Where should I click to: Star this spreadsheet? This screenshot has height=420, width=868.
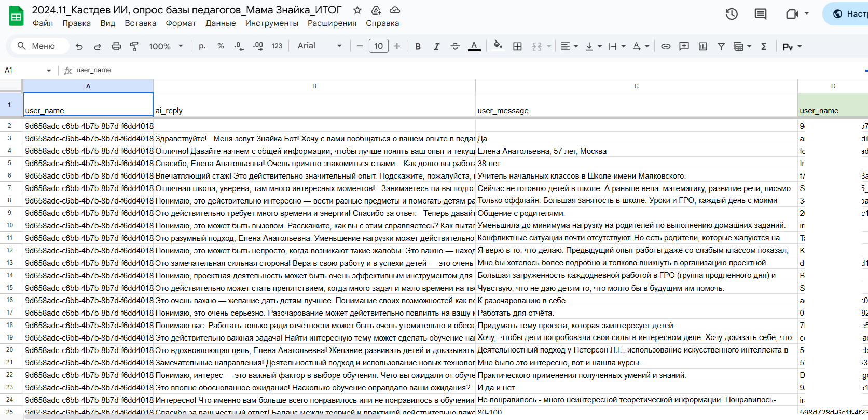coord(357,10)
